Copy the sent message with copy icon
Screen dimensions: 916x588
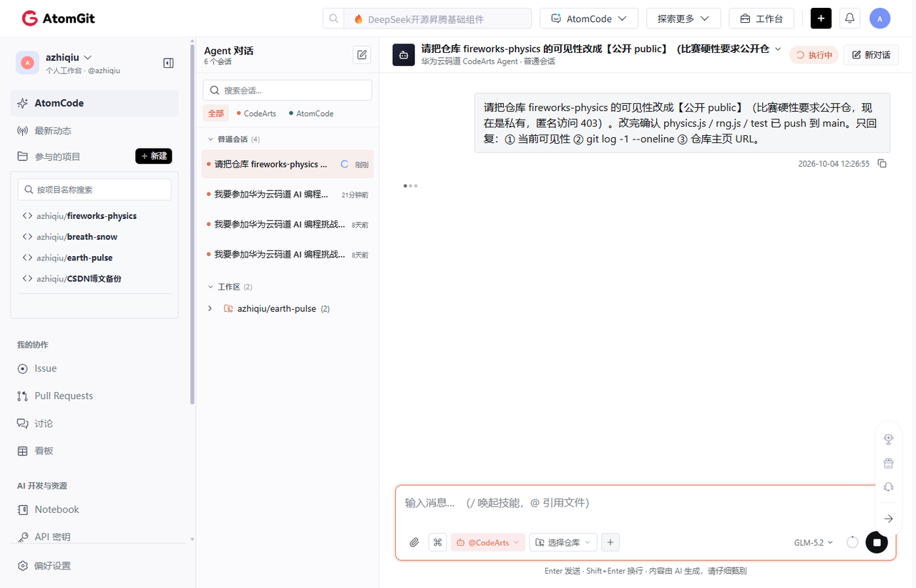coord(882,164)
